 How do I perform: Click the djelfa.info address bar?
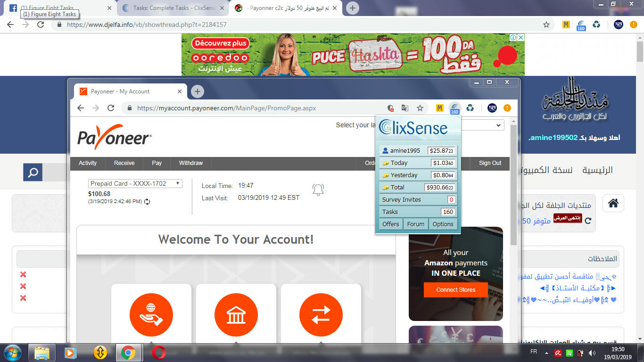point(302,25)
